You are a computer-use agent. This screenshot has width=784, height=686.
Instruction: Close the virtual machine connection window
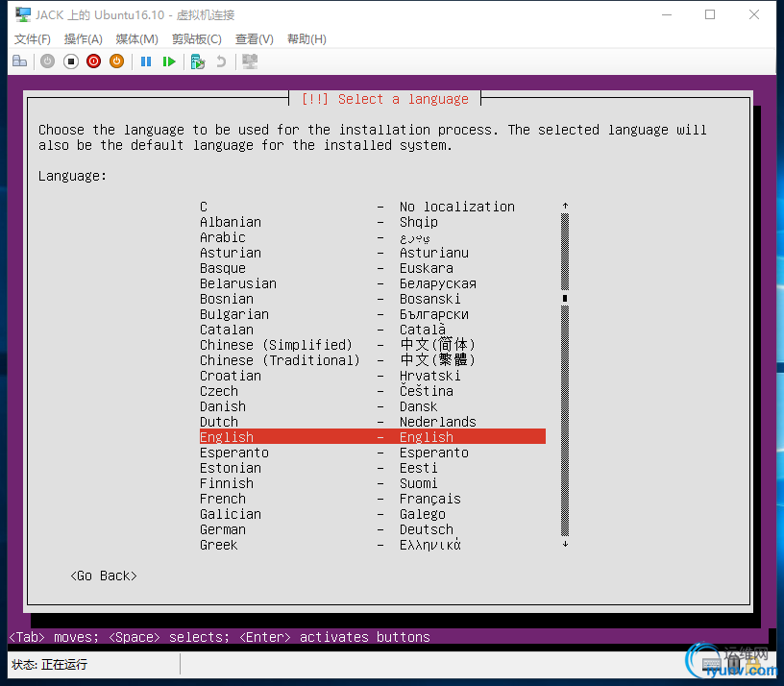click(x=754, y=15)
